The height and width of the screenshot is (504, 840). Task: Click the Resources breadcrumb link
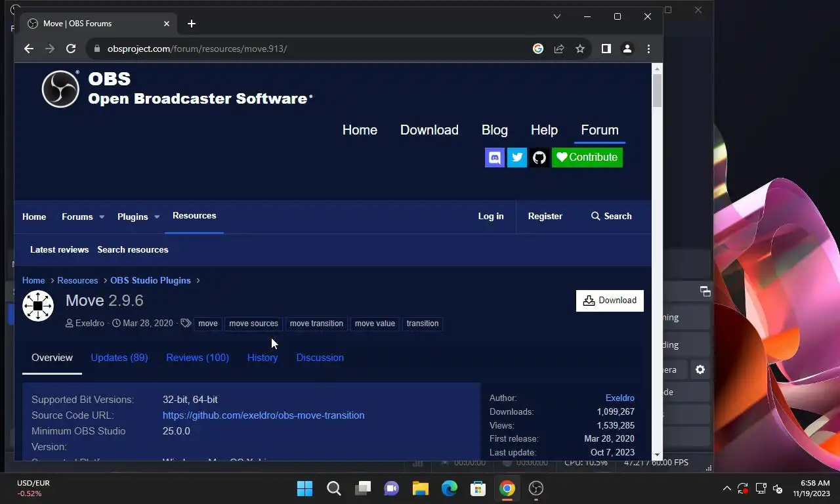(x=77, y=280)
